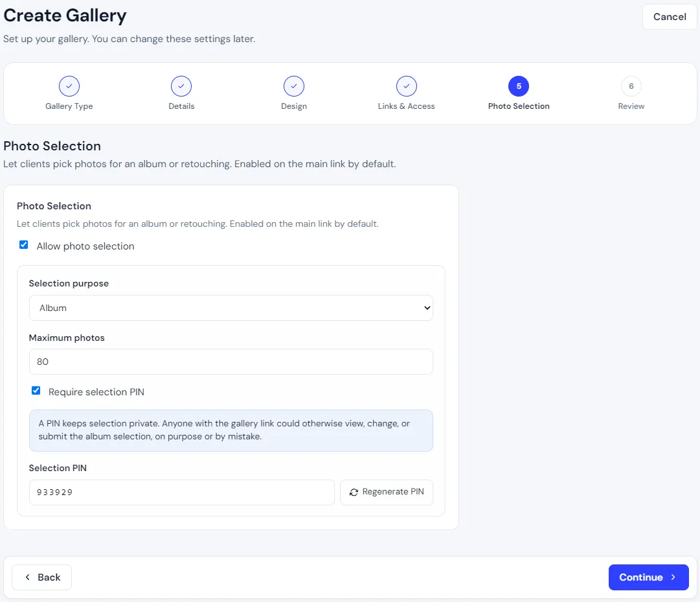Click the refresh icon in Regenerate PIN
The image size is (700, 602).
(x=354, y=492)
